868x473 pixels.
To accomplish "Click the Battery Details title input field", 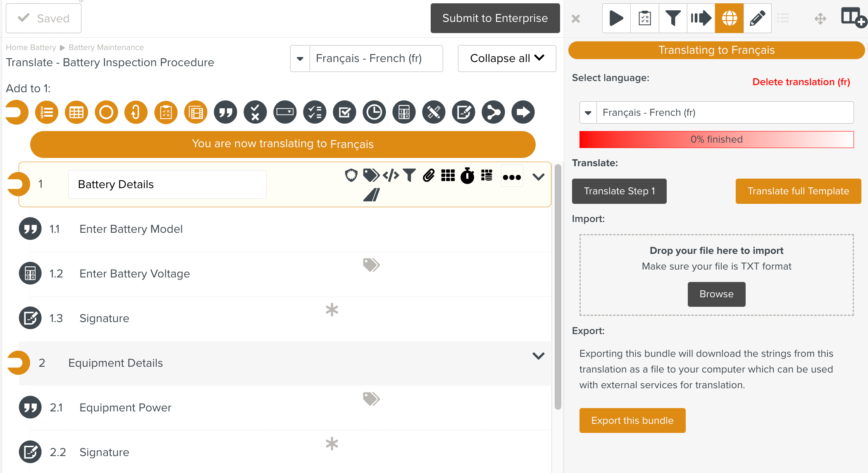I will (x=167, y=184).
